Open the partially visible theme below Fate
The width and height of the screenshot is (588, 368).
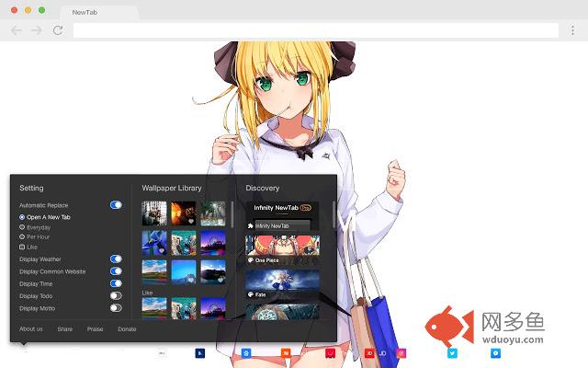(282, 312)
